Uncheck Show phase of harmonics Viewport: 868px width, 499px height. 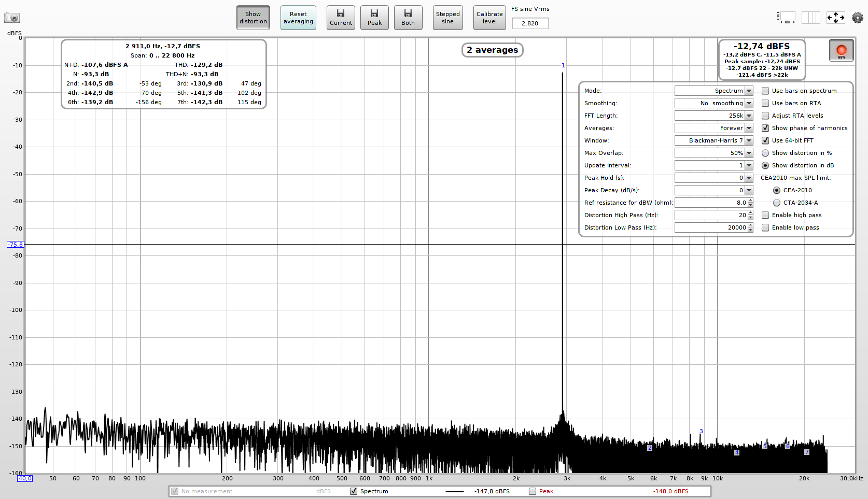tap(765, 128)
